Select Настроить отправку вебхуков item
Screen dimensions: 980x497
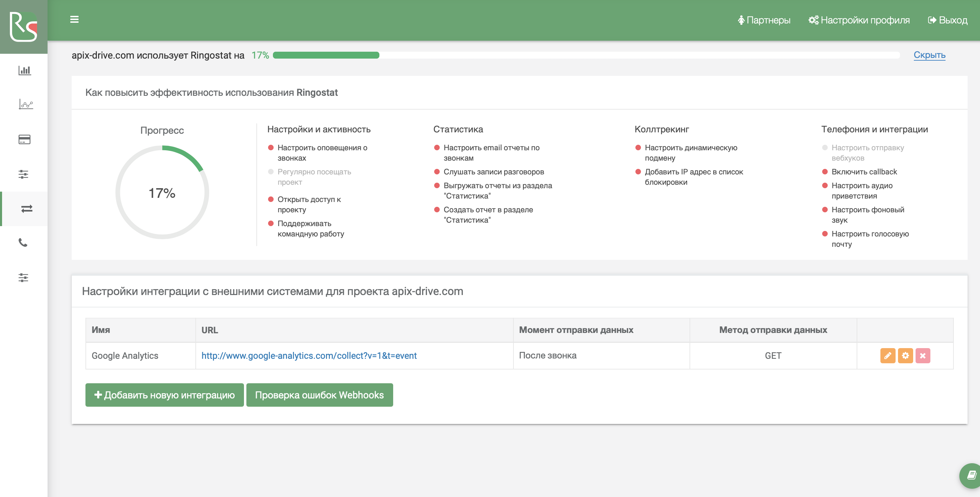[867, 153]
